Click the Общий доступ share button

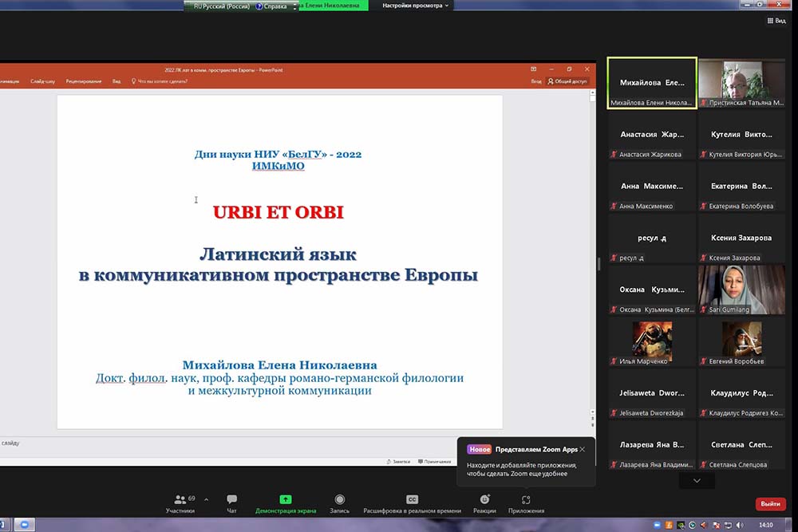coord(567,81)
